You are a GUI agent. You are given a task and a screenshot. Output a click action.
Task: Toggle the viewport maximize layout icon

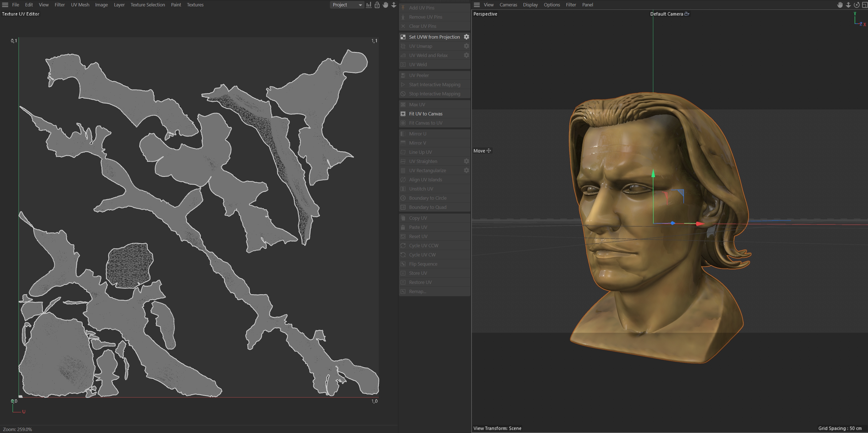click(864, 5)
